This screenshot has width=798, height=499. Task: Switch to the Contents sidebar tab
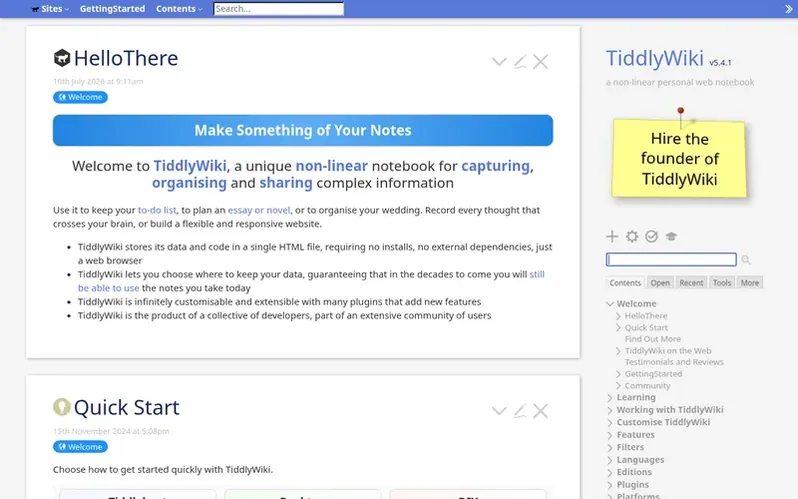point(625,283)
